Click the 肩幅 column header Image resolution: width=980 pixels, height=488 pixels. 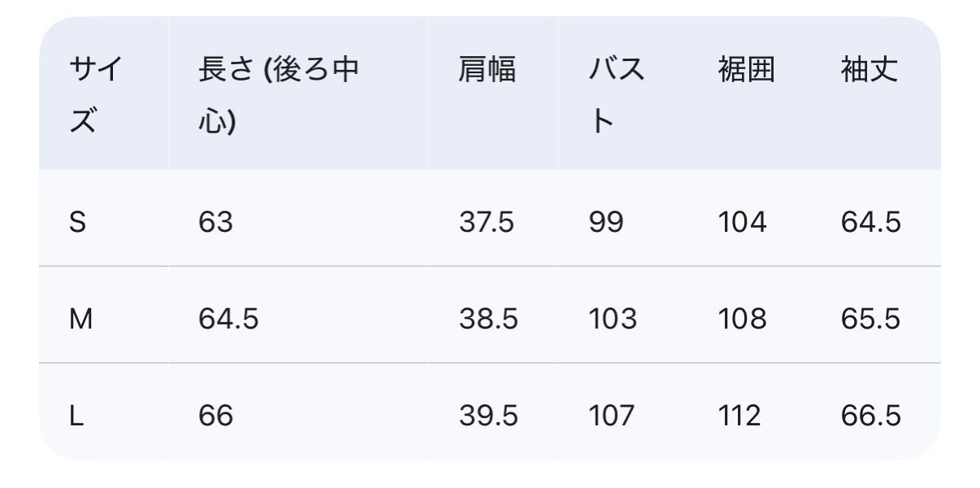click(x=487, y=70)
